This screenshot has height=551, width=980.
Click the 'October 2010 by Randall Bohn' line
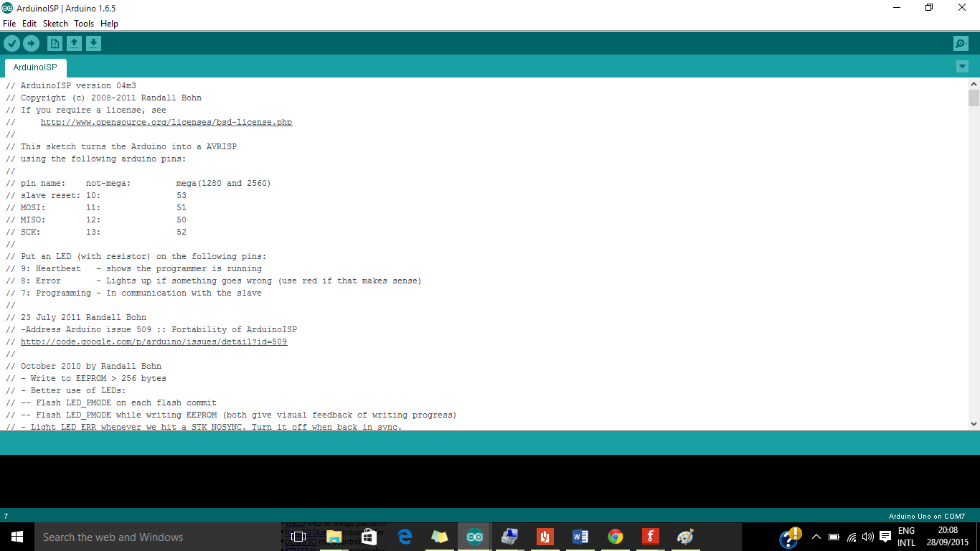(x=84, y=366)
